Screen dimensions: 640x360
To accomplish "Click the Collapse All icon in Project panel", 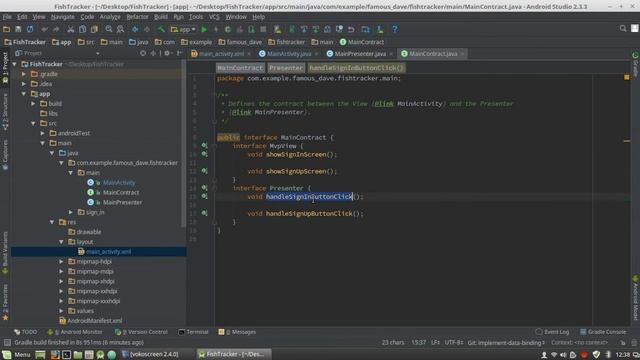I will point(153,53).
